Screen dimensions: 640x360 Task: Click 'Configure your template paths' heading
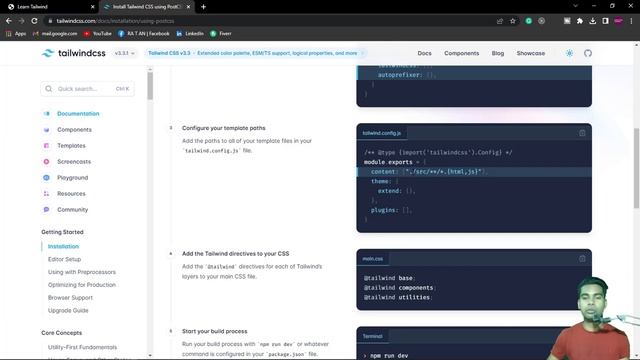point(224,128)
